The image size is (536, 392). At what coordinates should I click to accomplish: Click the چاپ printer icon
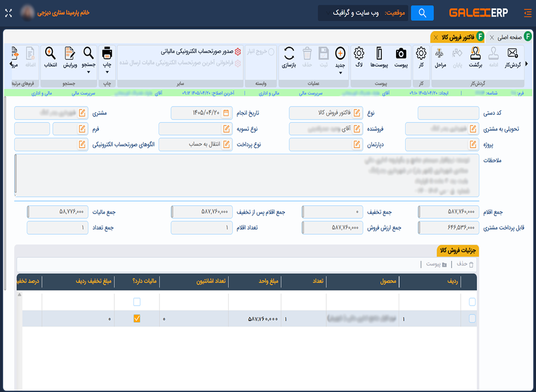click(107, 53)
